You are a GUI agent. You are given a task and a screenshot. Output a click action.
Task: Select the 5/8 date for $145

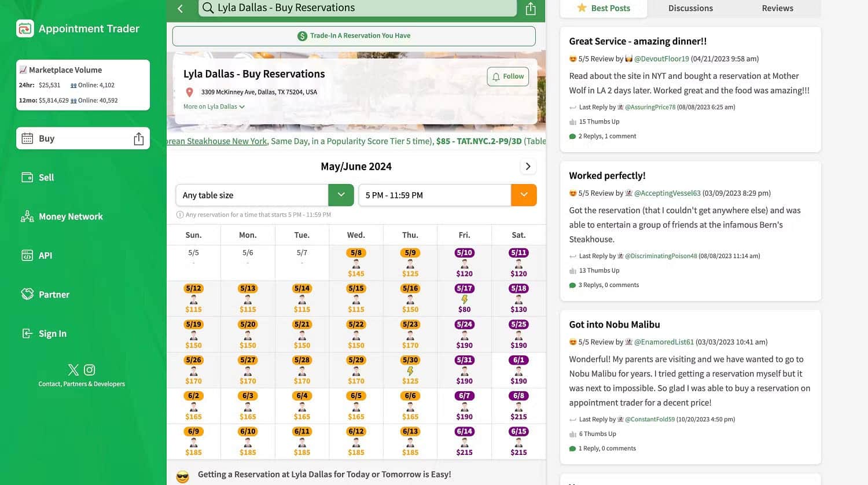coord(356,263)
